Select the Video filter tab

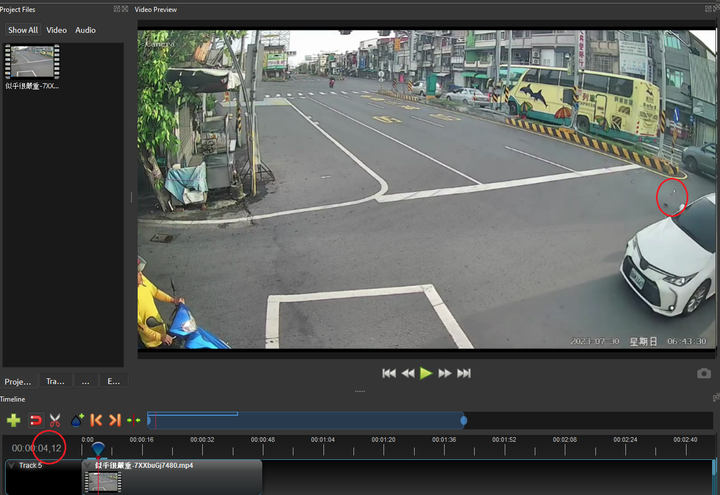56,30
